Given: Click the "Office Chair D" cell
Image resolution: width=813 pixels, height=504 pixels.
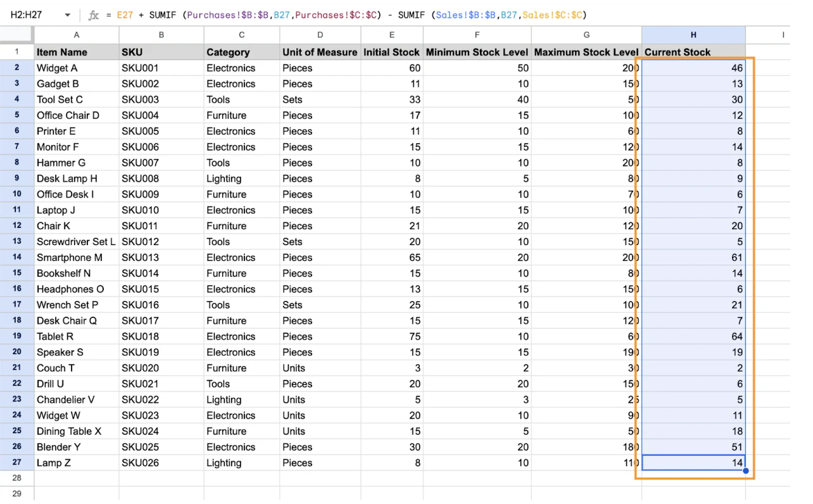Looking at the screenshot, I should 77,115.
